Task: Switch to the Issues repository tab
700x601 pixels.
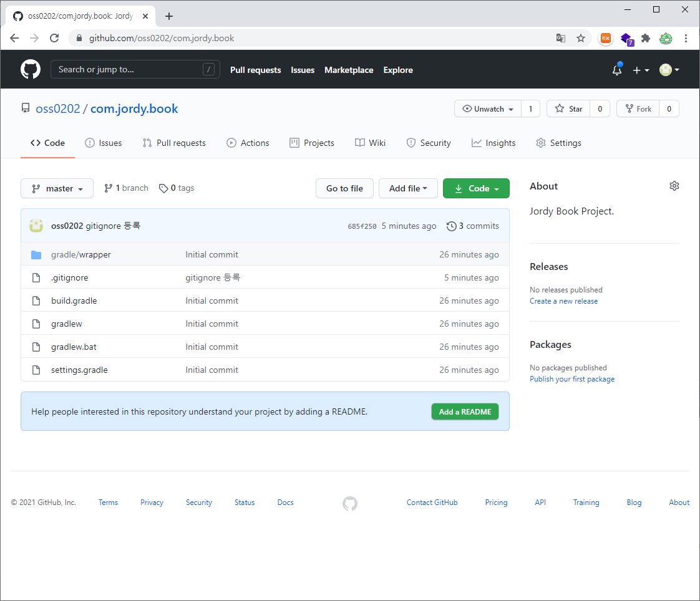Action: (103, 143)
